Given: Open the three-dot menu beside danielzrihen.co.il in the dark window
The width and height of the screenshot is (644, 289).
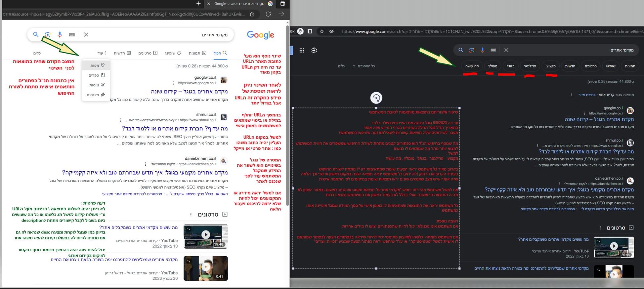Looking at the screenshot, I should click(x=560, y=184).
